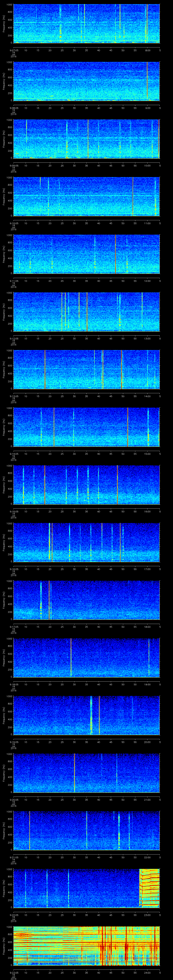This screenshot has height=980, width=173.
Task: Click the "10:00" minute tick label
Action: pos(147,166)
